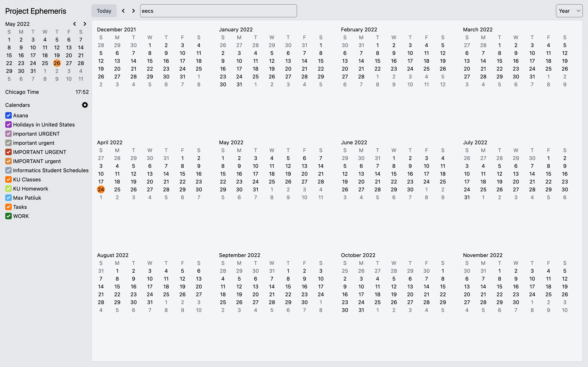Image resolution: width=588 pixels, height=367 pixels.
Task: Open the Year view dropdown
Action: pos(569,11)
